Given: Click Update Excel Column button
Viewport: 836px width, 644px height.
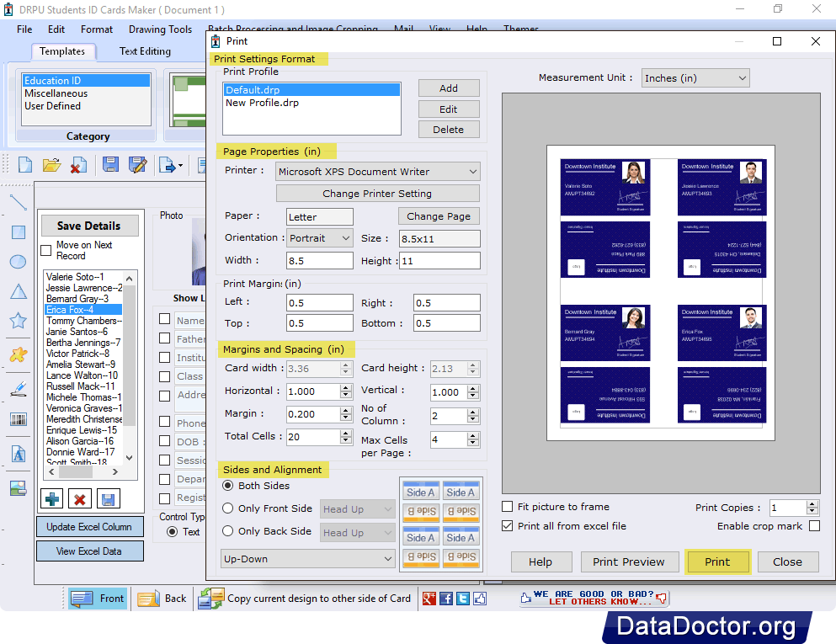Looking at the screenshot, I should [x=89, y=527].
